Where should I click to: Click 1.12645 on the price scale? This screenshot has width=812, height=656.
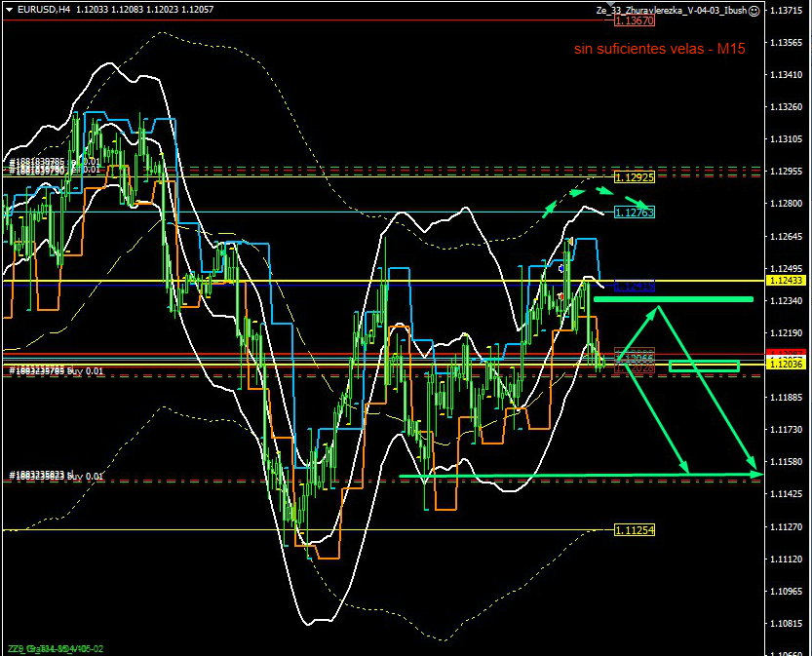tap(786, 236)
